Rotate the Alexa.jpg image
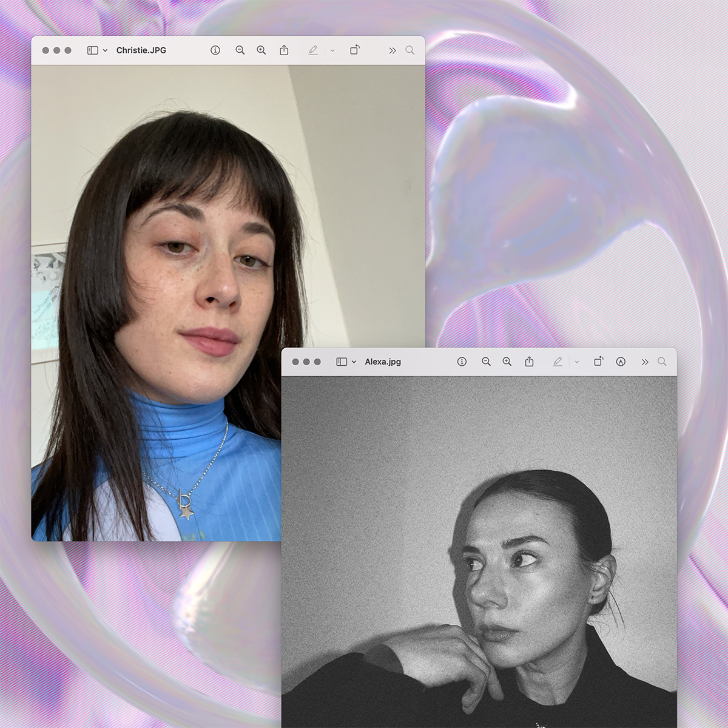This screenshot has width=728, height=728. point(599,362)
